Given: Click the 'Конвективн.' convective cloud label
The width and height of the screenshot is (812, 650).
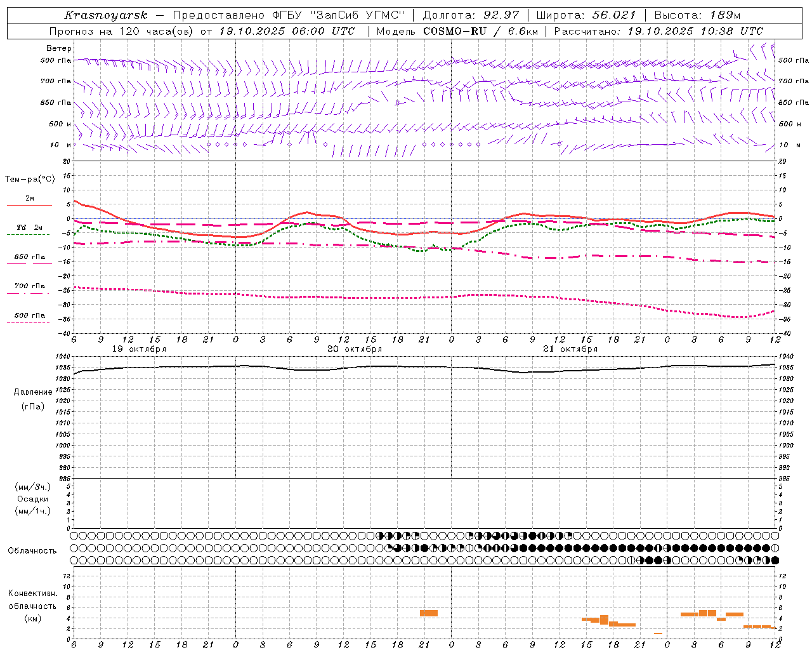Looking at the screenshot, I should tap(33, 594).
